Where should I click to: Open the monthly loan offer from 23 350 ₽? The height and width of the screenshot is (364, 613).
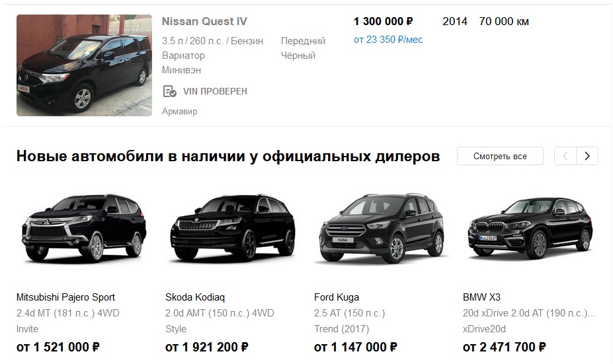[x=388, y=40]
